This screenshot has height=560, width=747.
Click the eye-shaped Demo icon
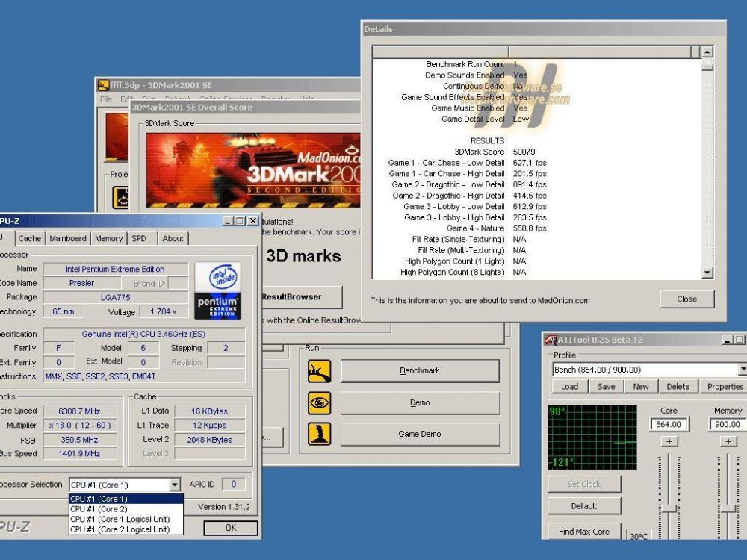[319, 403]
